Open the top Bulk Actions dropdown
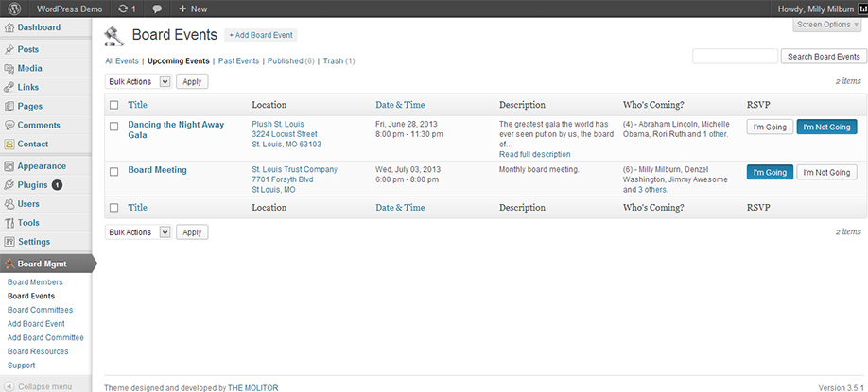Screen dimensions: 868x392 click(138, 82)
